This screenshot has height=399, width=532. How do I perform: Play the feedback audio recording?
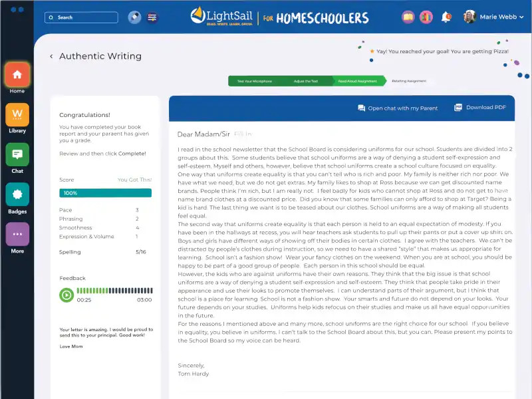(x=66, y=295)
